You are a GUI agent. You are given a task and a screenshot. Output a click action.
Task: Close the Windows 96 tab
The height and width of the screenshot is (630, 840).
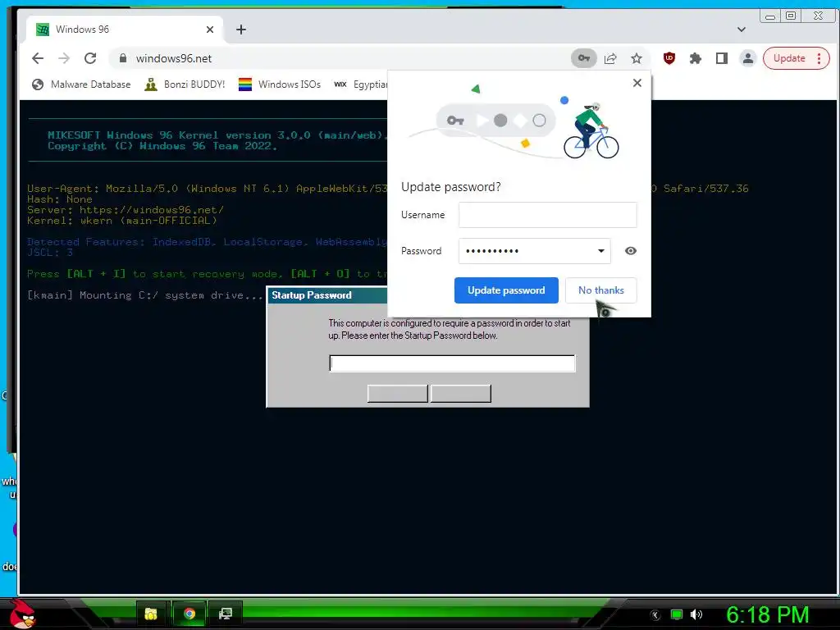(x=210, y=30)
